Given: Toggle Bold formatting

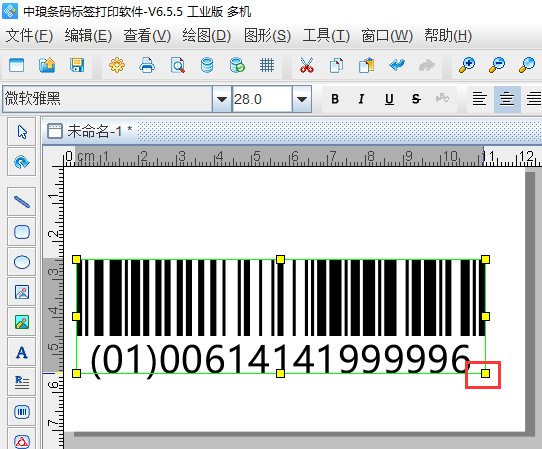Looking at the screenshot, I should (x=335, y=99).
